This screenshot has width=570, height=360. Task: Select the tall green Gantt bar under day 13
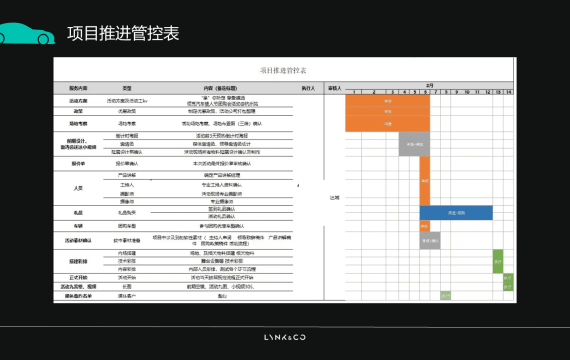tap(498, 261)
